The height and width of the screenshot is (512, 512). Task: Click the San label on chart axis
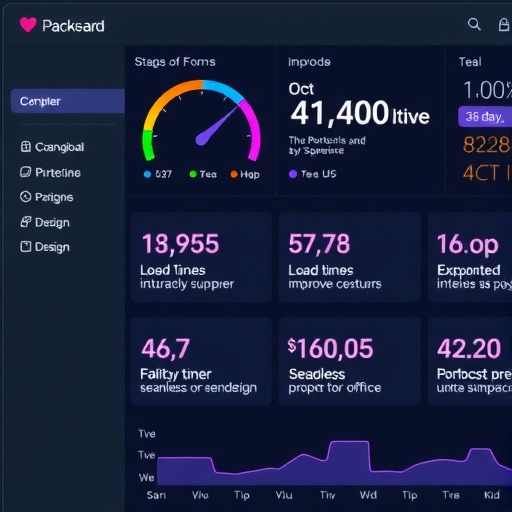(x=156, y=495)
